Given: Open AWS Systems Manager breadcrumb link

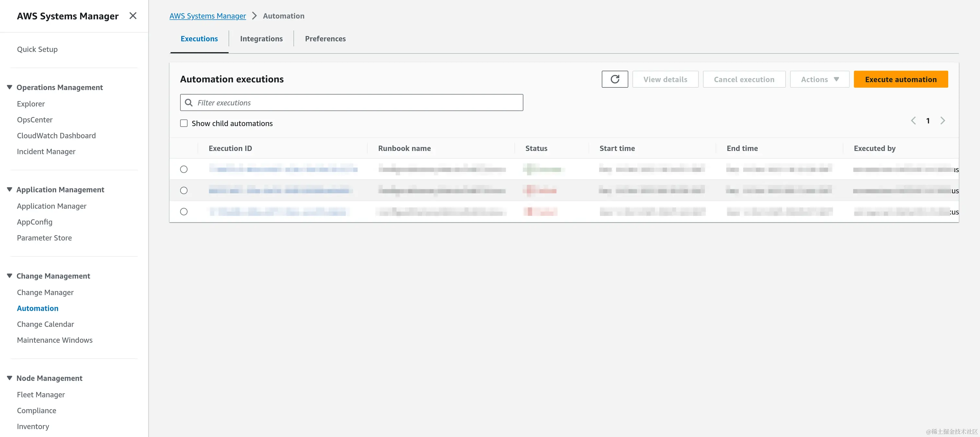Looking at the screenshot, I should (x=207, y=16).
